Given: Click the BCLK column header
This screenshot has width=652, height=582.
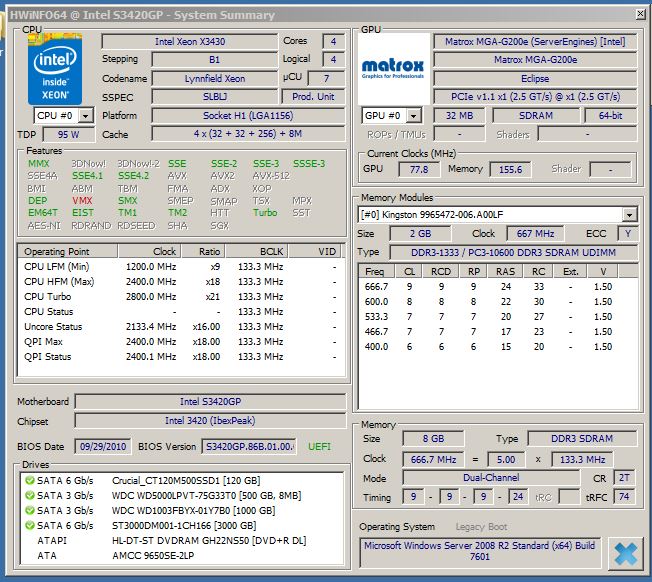Looking at the screenshot, I should [257, 252].
